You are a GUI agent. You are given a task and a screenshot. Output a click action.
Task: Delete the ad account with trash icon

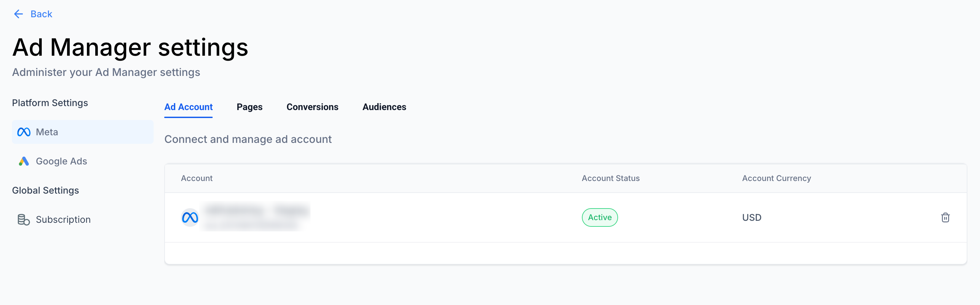(945, 217)
